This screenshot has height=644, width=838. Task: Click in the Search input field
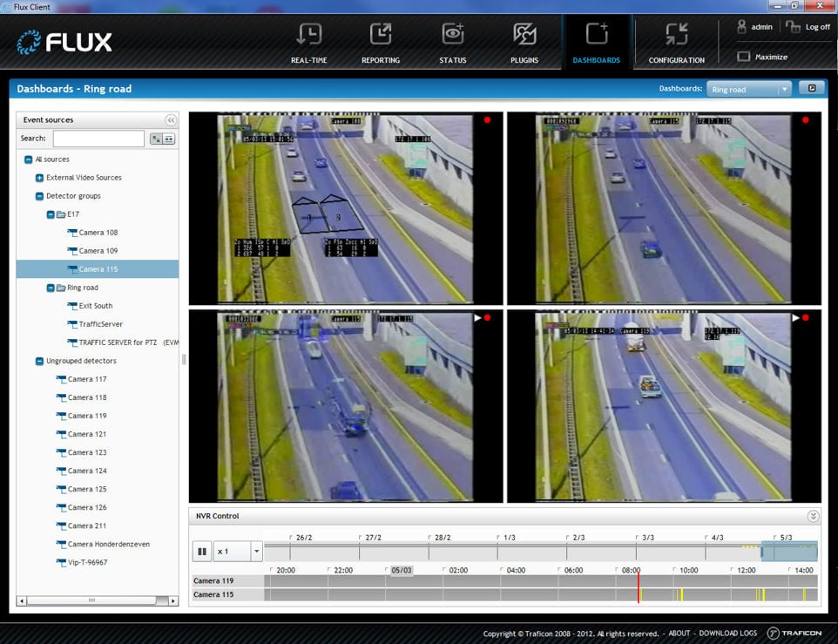coord(98,139)
